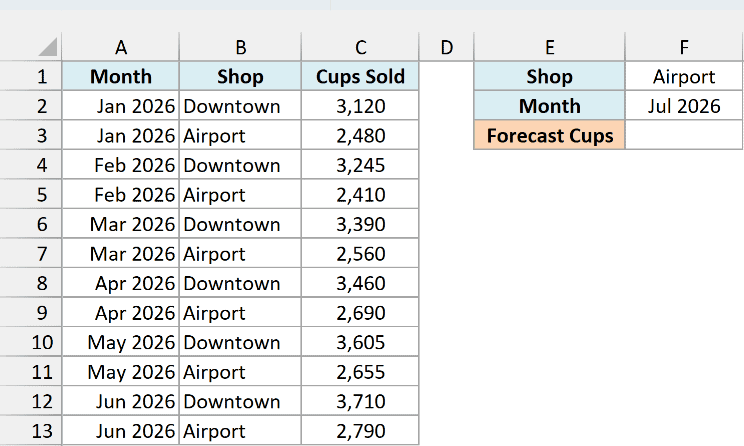Viewport: 744px width, 446px height.
Task: Click 'Downtown' in row 2
Action: pos(232,106)
